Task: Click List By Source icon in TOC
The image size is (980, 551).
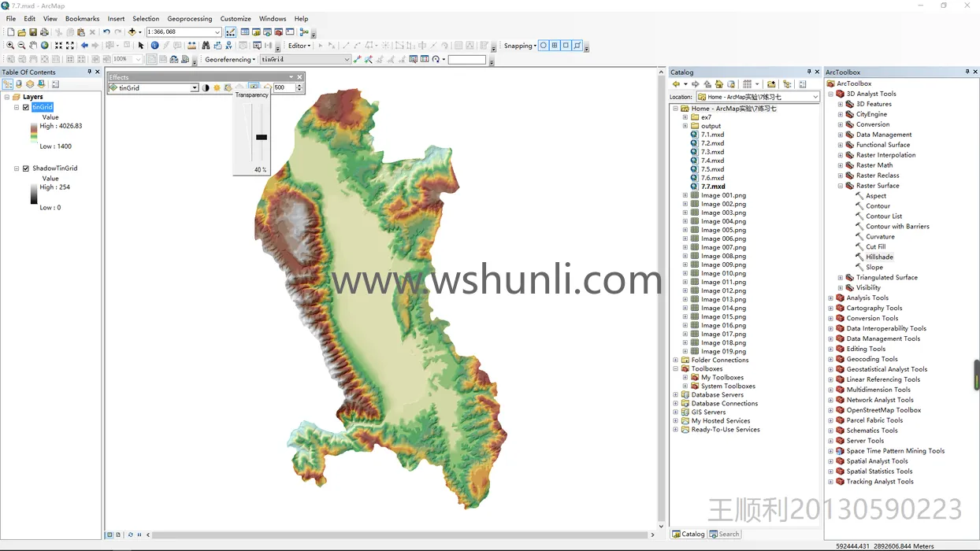Action: [x=19, y=84]
